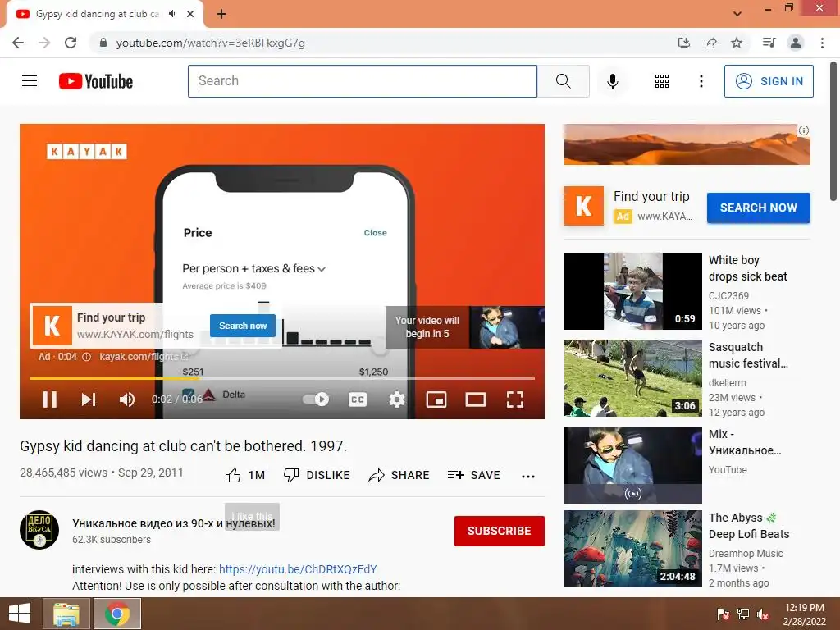Open Dreamhop Music channel name
Viewport: 840px width, 630px height.
pos(746,554)
